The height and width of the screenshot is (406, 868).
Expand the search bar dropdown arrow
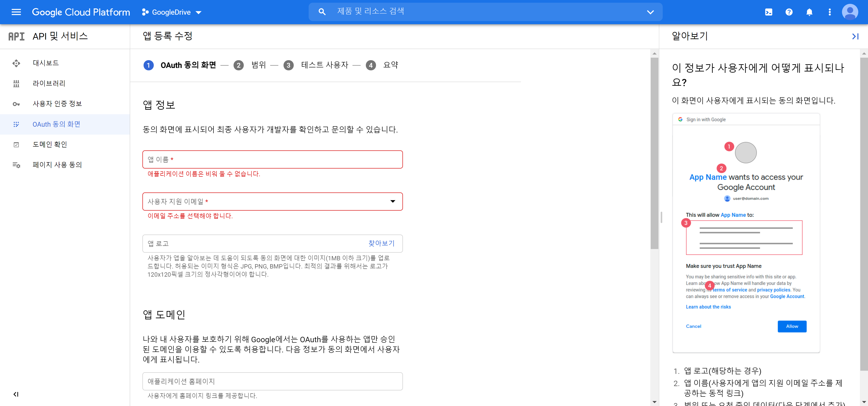pos(650,12)
